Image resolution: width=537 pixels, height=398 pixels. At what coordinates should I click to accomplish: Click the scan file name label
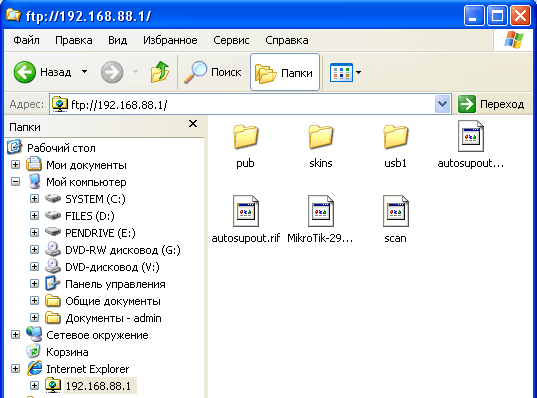coord(396,238)
